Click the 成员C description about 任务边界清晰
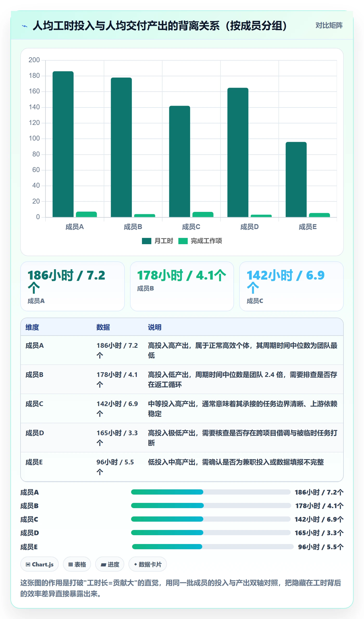Screen dimensions: 364x619 click(243, 408)
